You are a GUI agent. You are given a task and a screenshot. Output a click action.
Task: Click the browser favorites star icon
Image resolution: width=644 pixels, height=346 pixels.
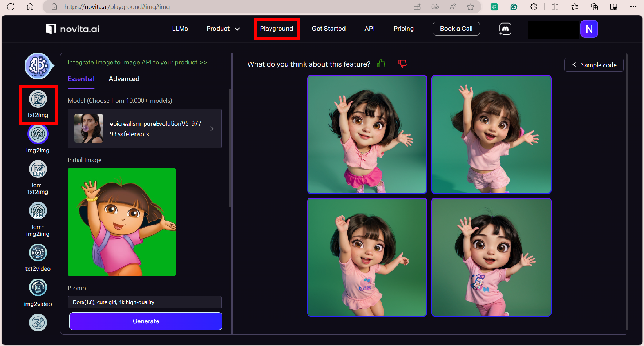click(470, 7)
